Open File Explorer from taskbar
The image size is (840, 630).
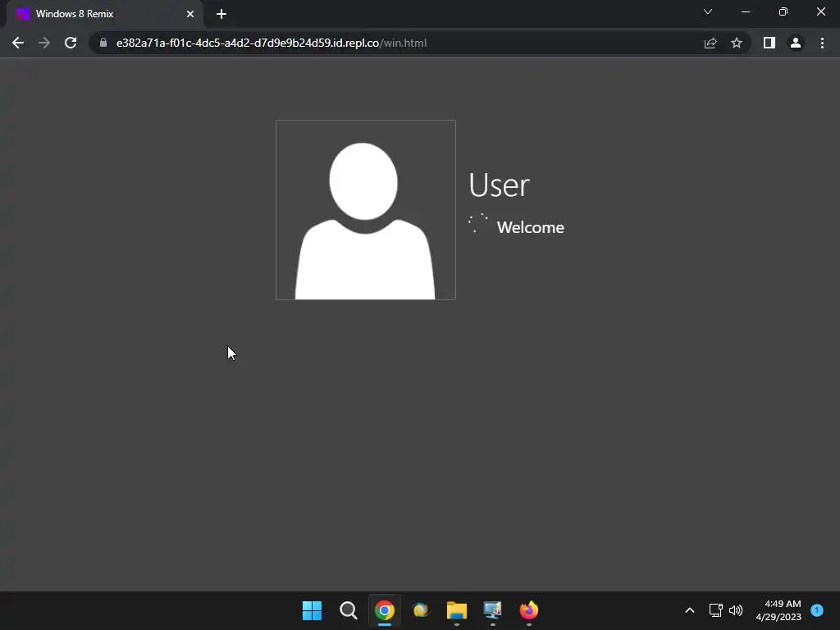(x=456, y=610)
